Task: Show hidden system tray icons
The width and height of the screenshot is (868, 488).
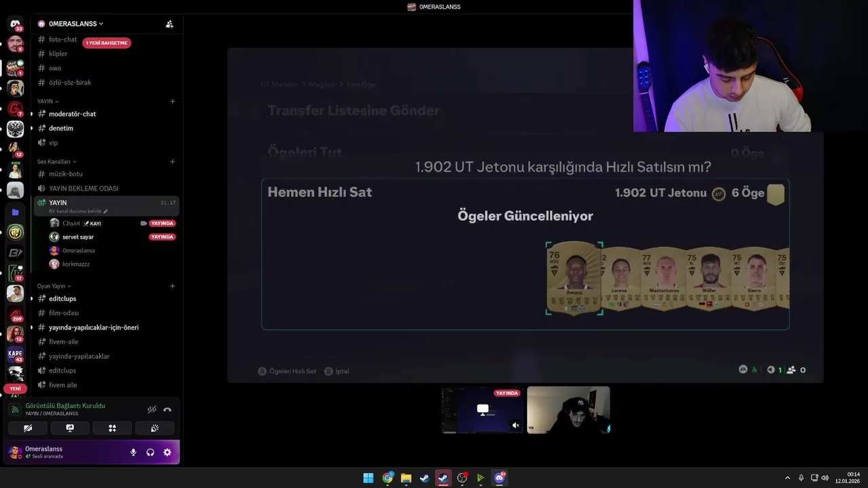Action: coord(787,478)
